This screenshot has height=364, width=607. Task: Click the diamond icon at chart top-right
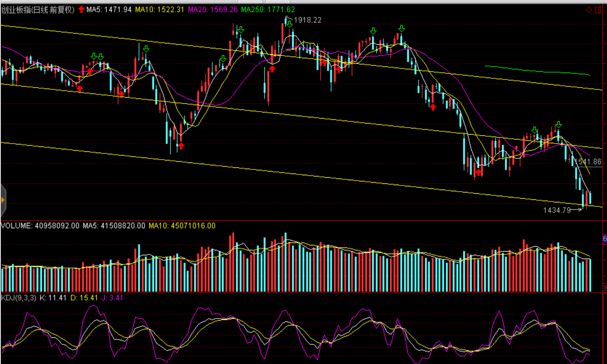[x=589, y=10]
